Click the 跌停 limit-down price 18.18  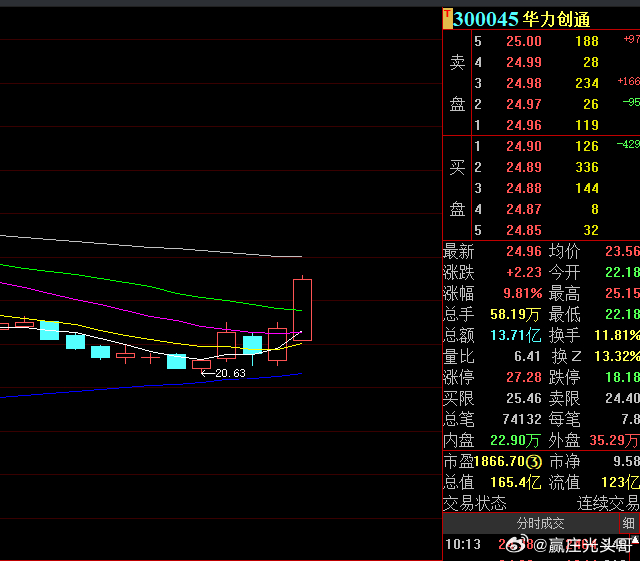click(622, 377)
